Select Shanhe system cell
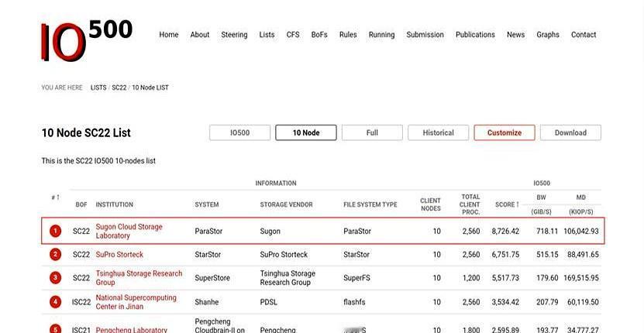Image resolution: width=644 pixels, height=333 pixels. pyautogui.click(x=207, y=302)
